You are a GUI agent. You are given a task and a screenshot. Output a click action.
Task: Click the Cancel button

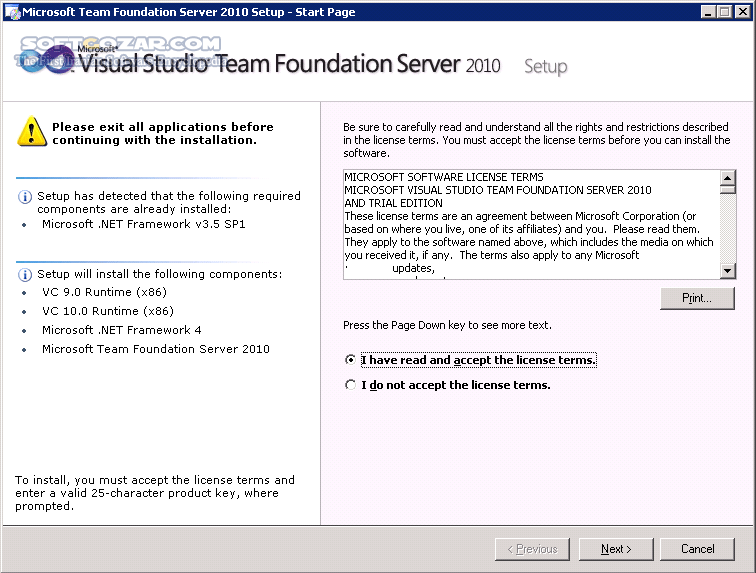tap(697, 549)
